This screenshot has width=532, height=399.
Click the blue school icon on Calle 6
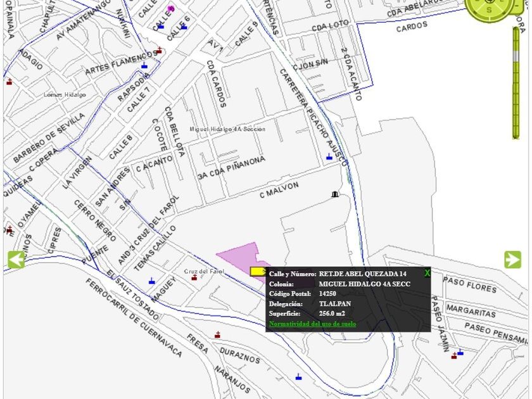[x=184, y=27]
